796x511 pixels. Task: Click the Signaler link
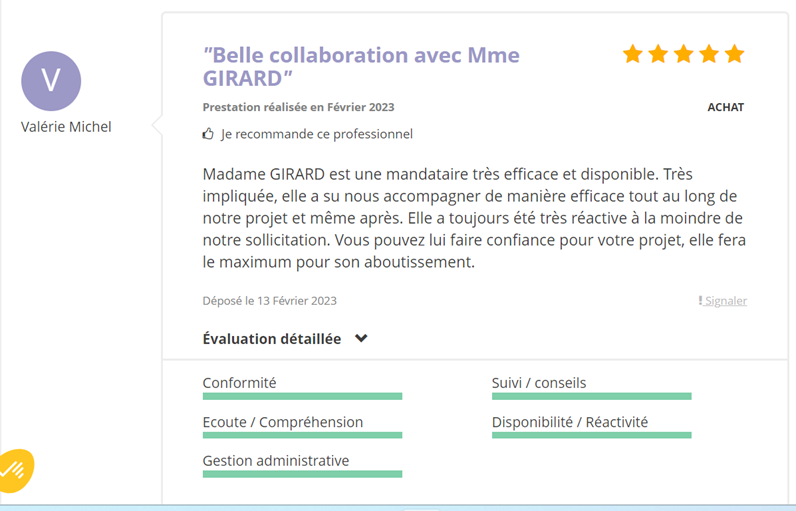tap(726, 301)
